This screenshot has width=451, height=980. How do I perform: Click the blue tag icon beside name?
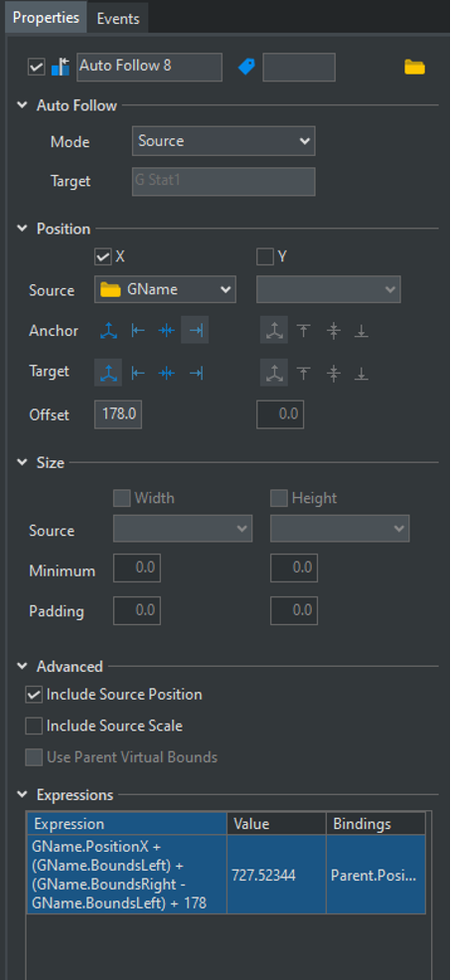click(246, 67)
